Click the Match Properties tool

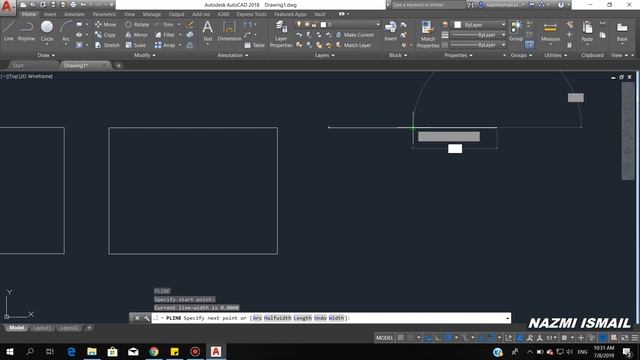pos(428,34)
